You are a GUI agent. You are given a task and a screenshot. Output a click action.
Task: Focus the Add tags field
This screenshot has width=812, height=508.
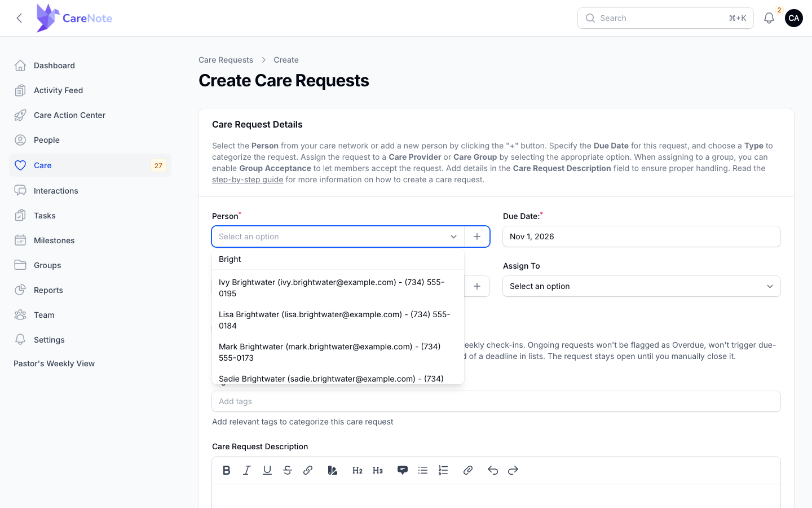tap(496, 401)
